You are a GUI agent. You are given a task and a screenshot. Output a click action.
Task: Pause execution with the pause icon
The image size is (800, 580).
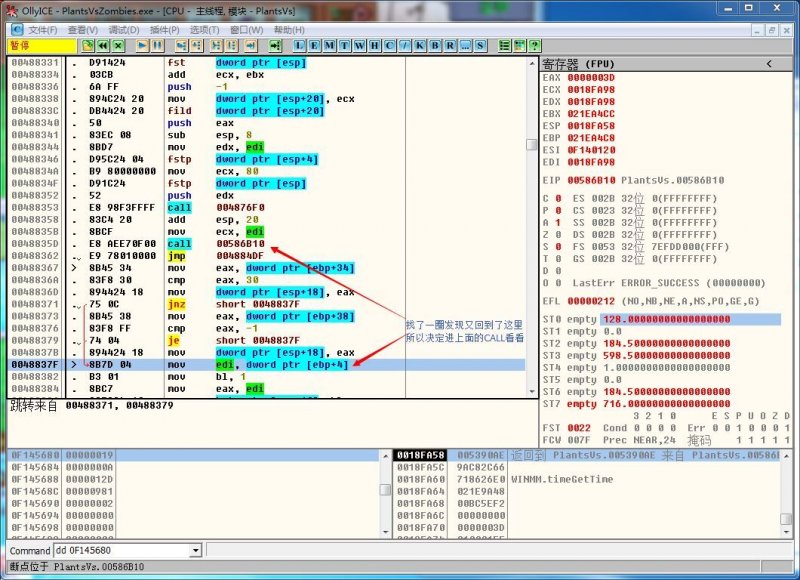click(x=158, y=46)
